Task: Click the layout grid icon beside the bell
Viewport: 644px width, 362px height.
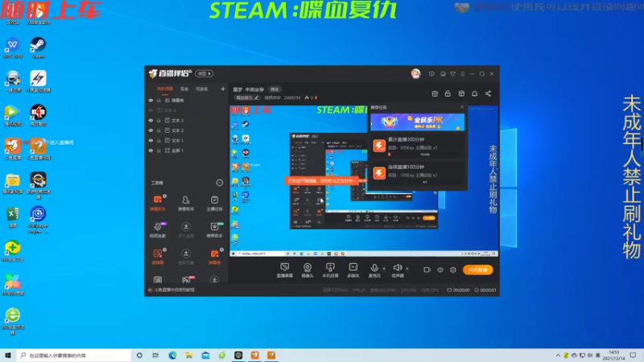Action: click(461, 93)
